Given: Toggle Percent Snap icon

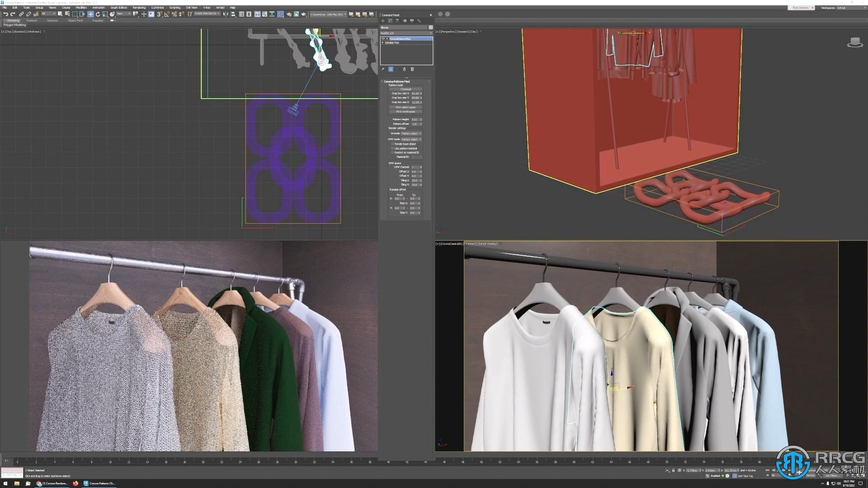Looking at the screenshot, I should (x=174, y=14).
